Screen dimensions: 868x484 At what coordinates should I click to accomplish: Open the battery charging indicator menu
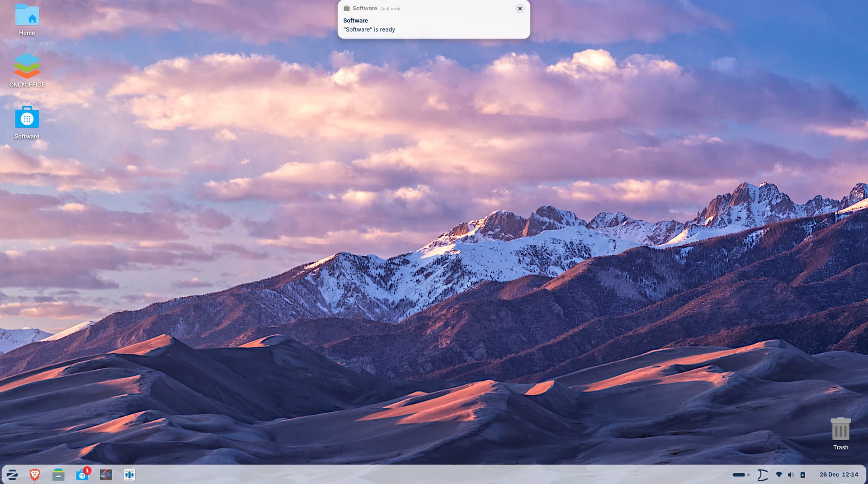(802, 475)
